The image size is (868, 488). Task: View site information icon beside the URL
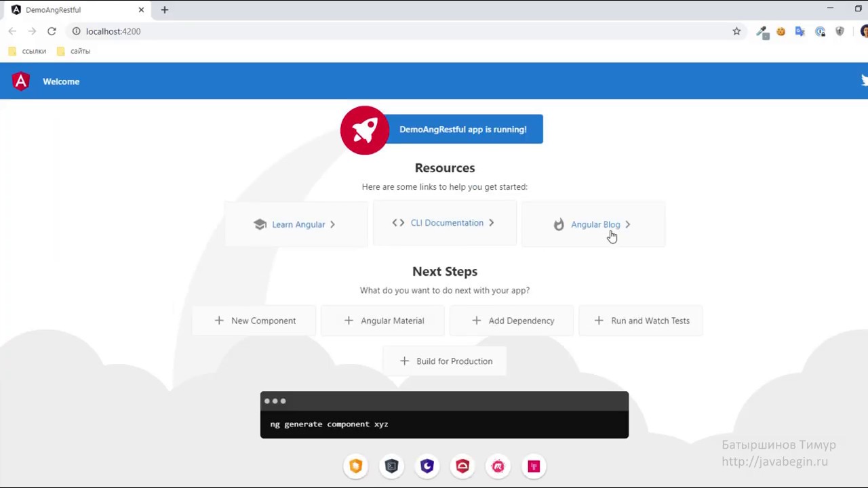point(76,31)
